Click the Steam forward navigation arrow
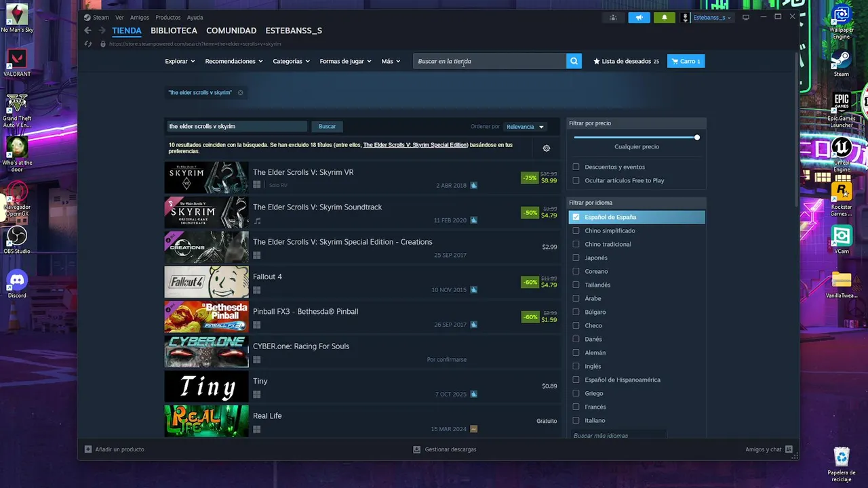868x488 pixels. [x=102, y=30]
